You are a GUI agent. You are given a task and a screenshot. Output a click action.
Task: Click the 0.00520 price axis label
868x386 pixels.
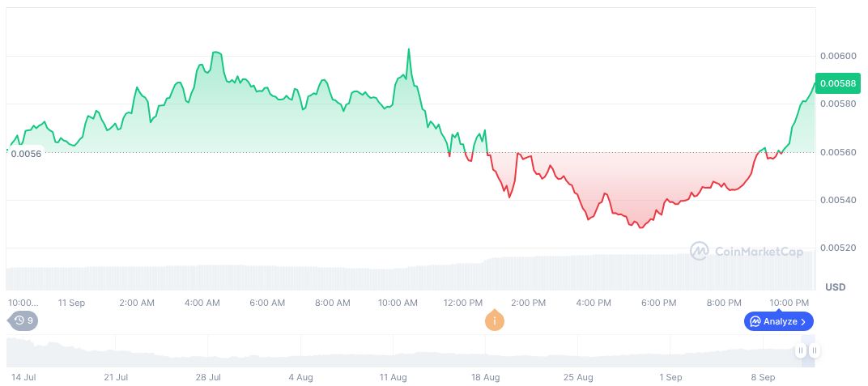[x=836, y=248]
